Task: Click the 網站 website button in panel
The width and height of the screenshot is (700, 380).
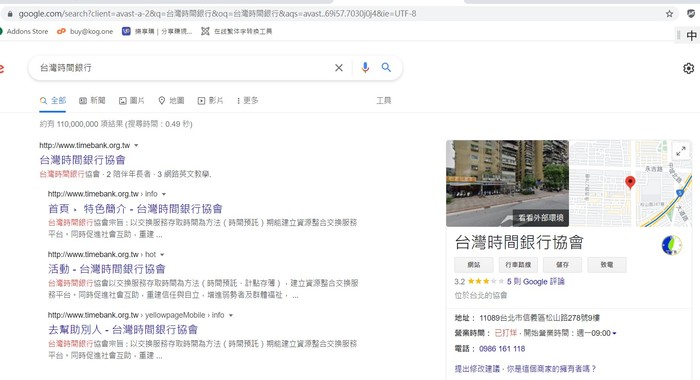Action: (474, 265)
